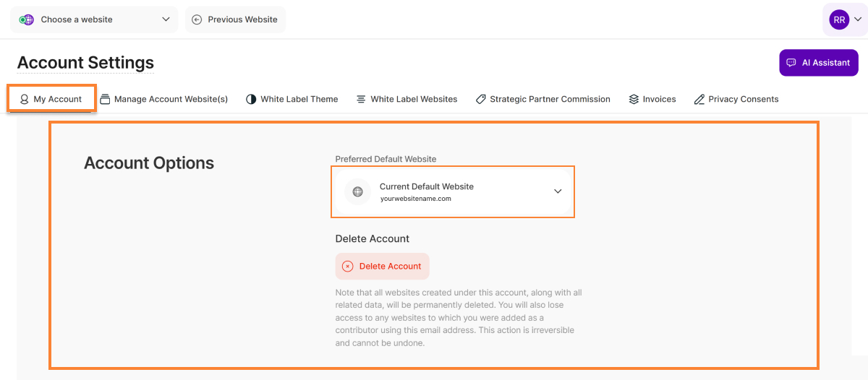Click the White Label Theme contrast icon
Viewport: 868px width, 380px height.
251,99
